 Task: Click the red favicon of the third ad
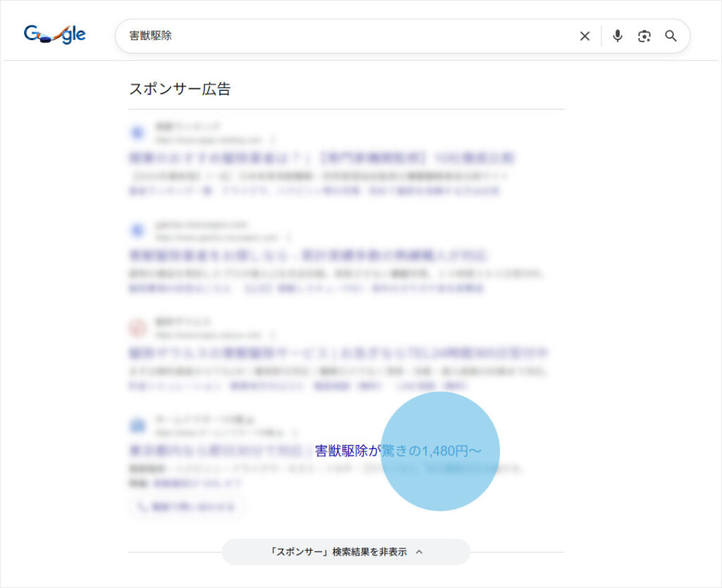(137, 327)
